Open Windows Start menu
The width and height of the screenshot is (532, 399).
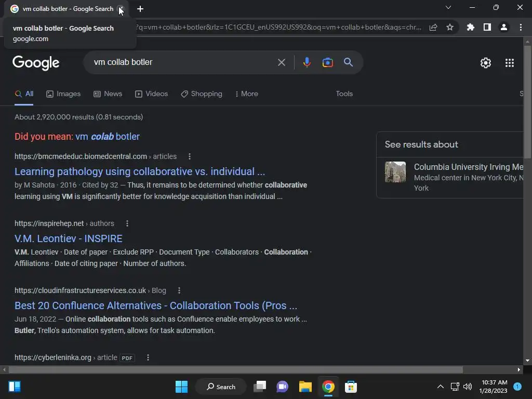181,387
